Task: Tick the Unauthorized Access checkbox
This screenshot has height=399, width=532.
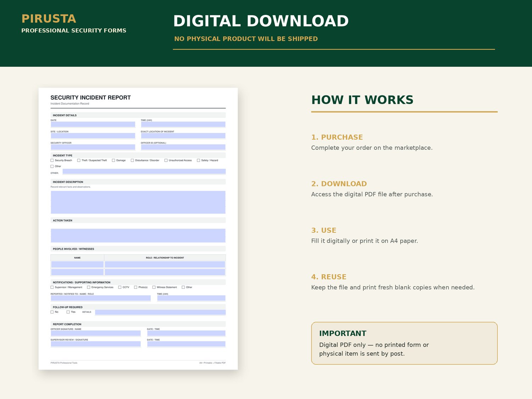Action: point(166,160)
